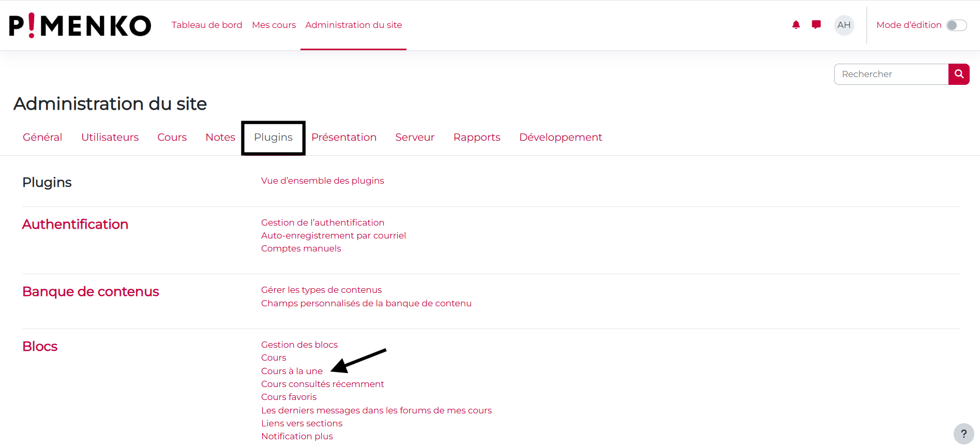This screenshot has height=446, width=980.
Task: Open Tableau de bord in navigation
Action: point(207,25)
